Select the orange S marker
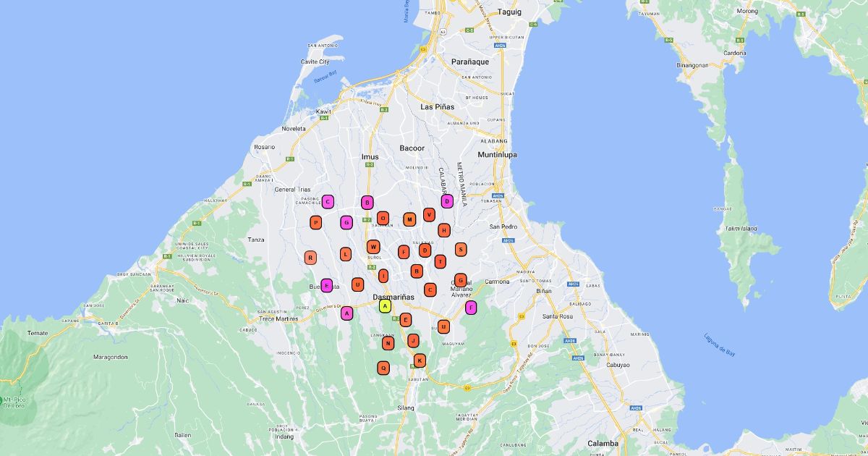The width and height of the screenshot is (868, 456). [461, 249]
